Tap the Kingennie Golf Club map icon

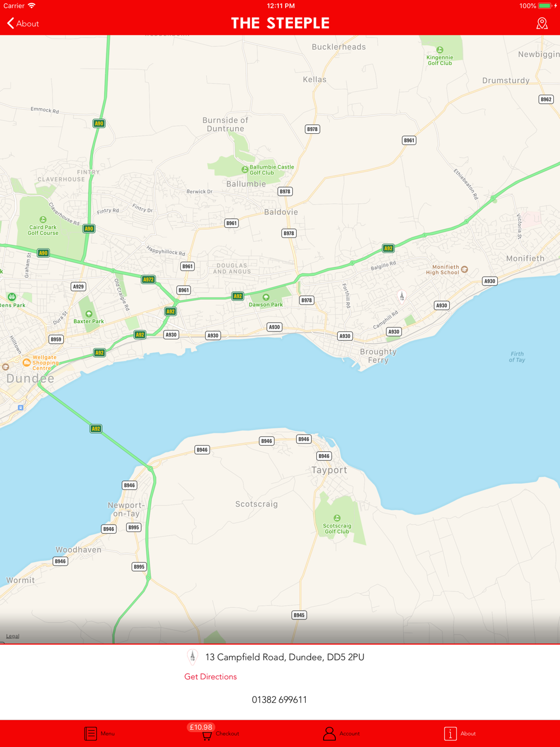tap(440, 50)
